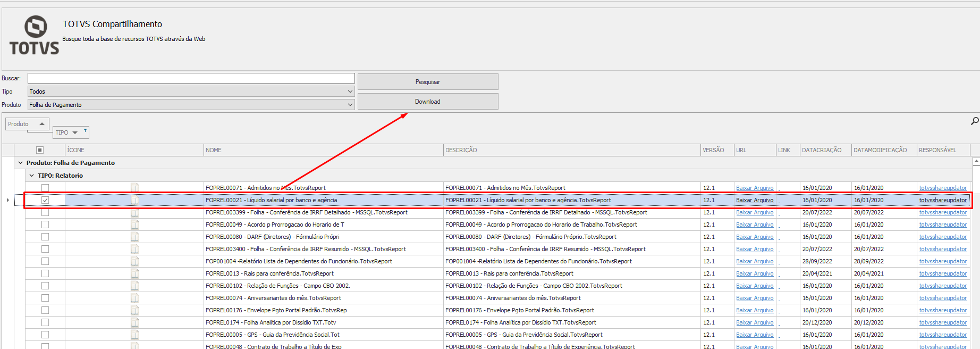The image size is (980, 349).
Task: Select description FOPREL00080 - DARF (Diretores) cell
Action: click(x=572, y=237)
